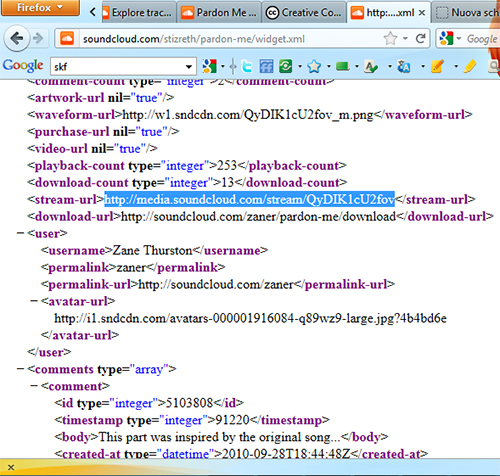Click the green laptop toolbar icon

click(343, 66)
